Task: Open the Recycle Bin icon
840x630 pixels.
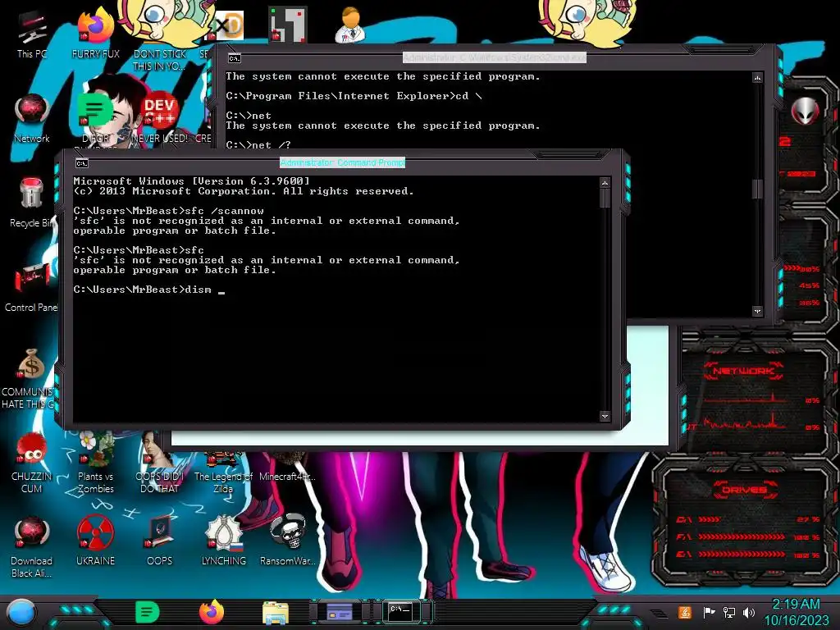Action: (x=31, y=203)
